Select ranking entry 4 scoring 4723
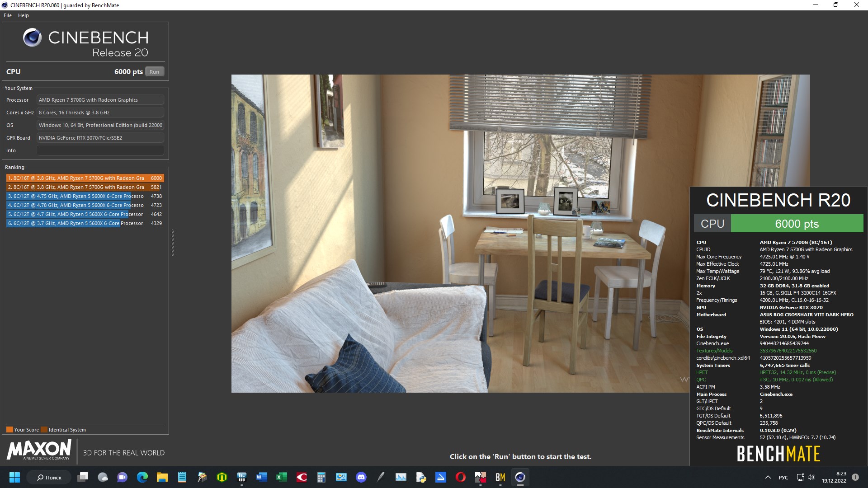The width and height of the screenshot is (868, 488). [x=85, y=205]
